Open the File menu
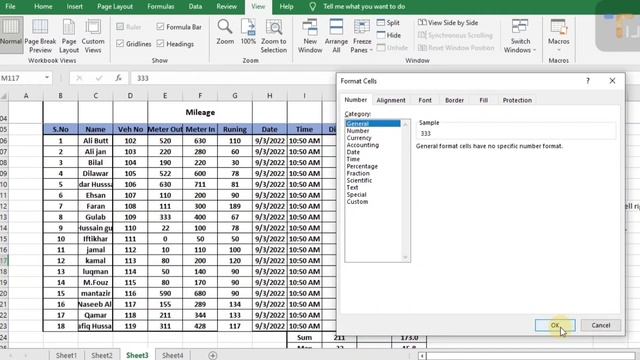The width and height of the screenshot is (640, 360). pos(10,7)
